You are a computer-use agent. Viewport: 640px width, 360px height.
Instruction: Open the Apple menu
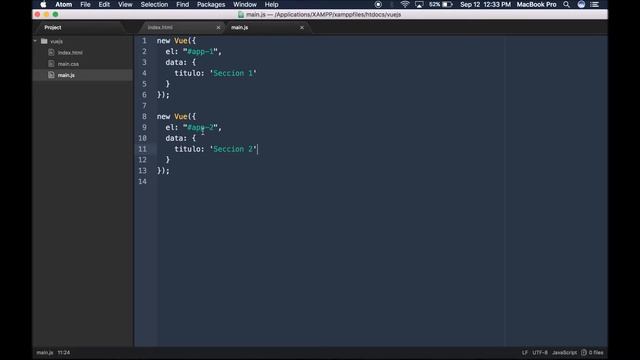pos(43,4)
